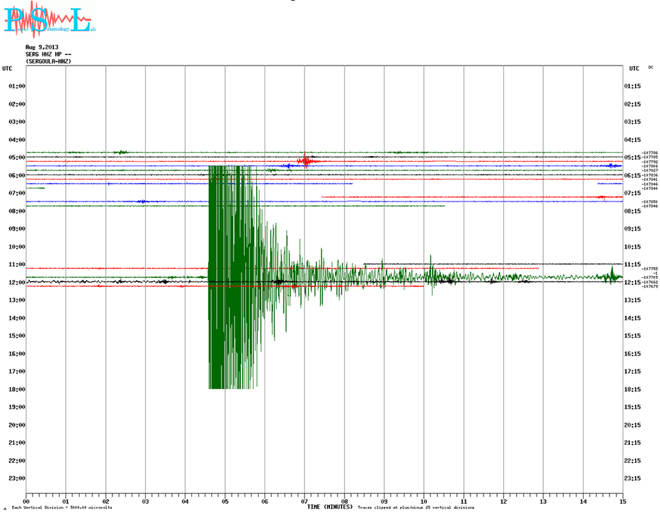This screenshot has height=516, width=660.
Task: Click minute marker 05 on bottom axis
Action: (x=225, y=500)
